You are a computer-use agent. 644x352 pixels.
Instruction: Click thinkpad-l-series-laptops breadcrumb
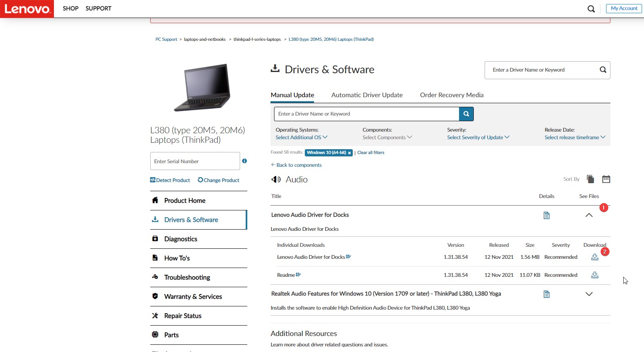coord(257,39)
